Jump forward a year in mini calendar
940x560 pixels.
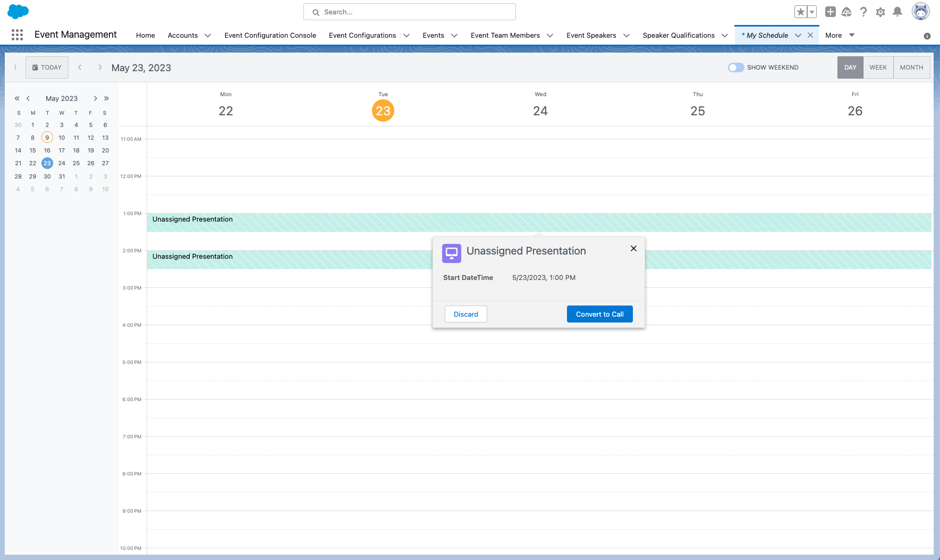(x=106, y=98)
